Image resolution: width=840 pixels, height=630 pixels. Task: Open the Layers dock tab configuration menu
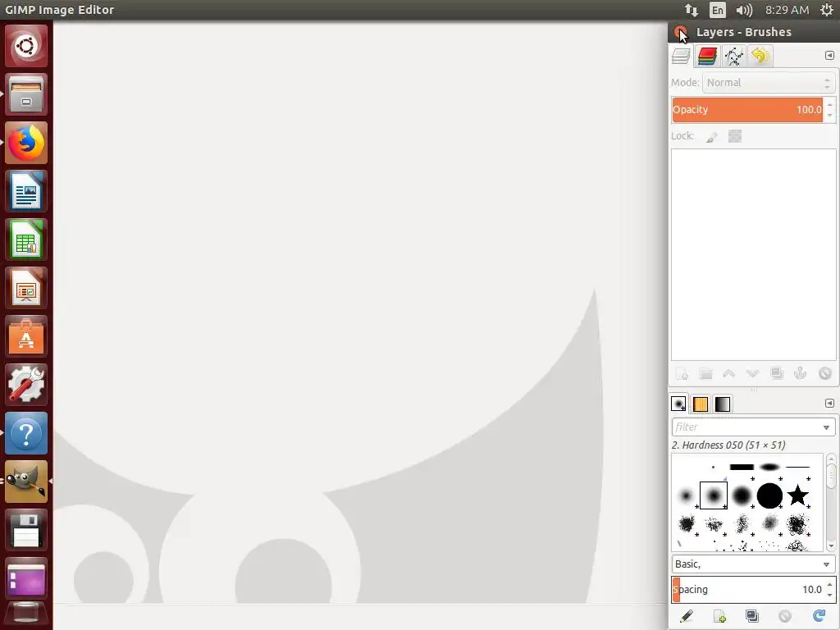point(829,55)
